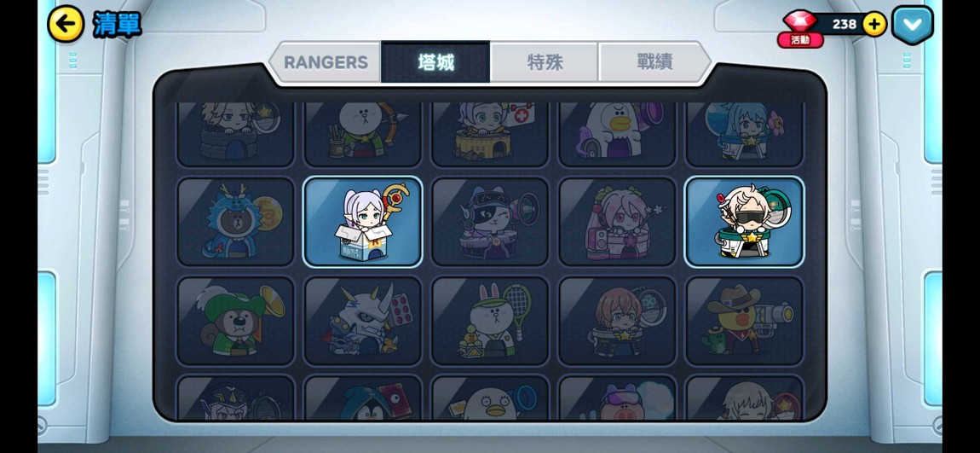
Task: Select the 塔城 tab
Action: (x=435, y=62)
